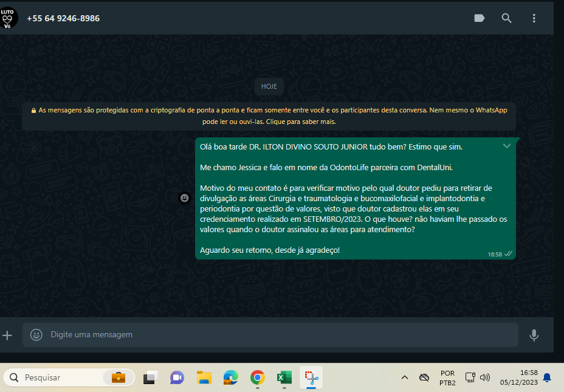Viewport: 564px width, 392px height.
Task: Click the encryption notice to learn more
Action: 269,116
